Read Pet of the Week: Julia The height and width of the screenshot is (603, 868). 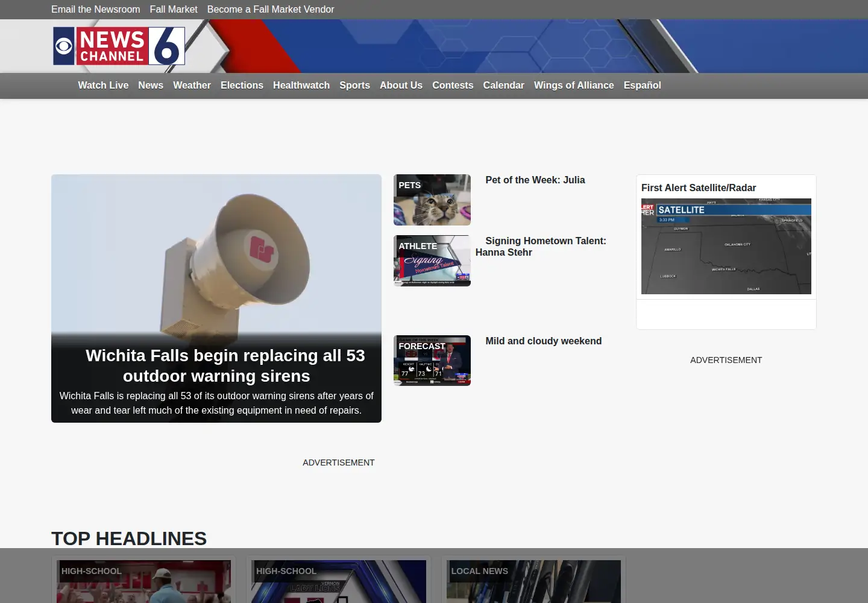535,180
